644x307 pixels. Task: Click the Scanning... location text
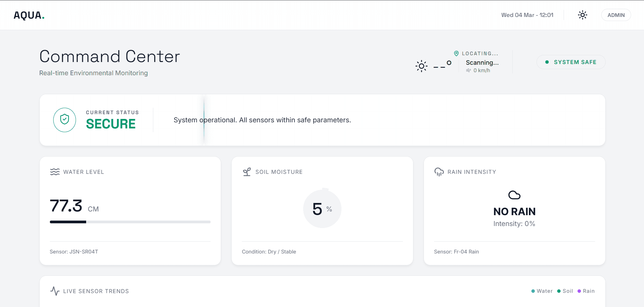click(x=482, y=63)
